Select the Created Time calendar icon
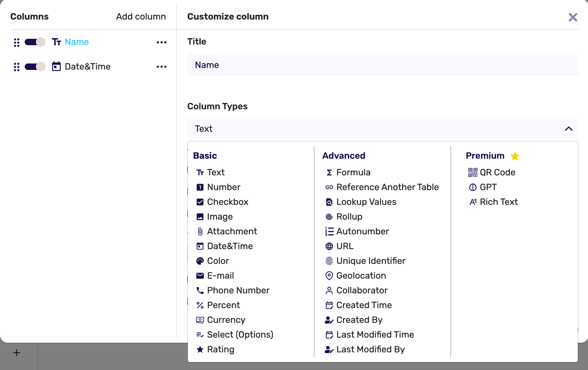Screen dimensions: 588x370 pos(329,305)
